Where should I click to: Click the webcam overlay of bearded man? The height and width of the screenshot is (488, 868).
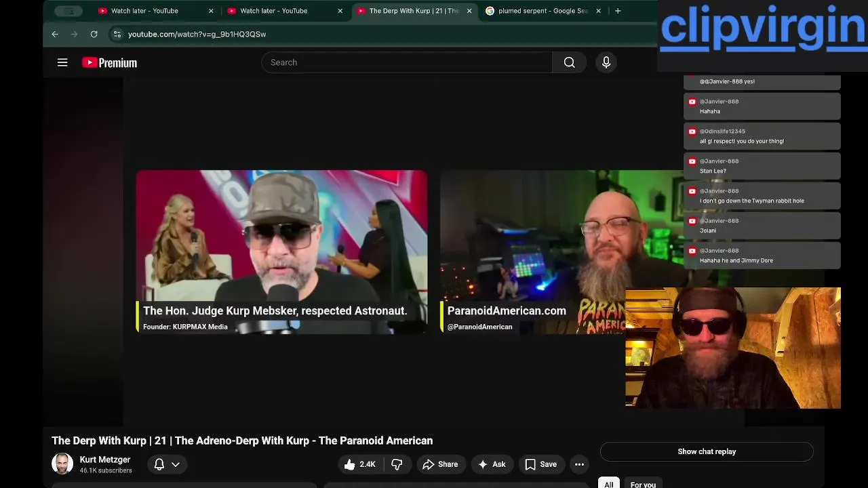tap(733, 348)
